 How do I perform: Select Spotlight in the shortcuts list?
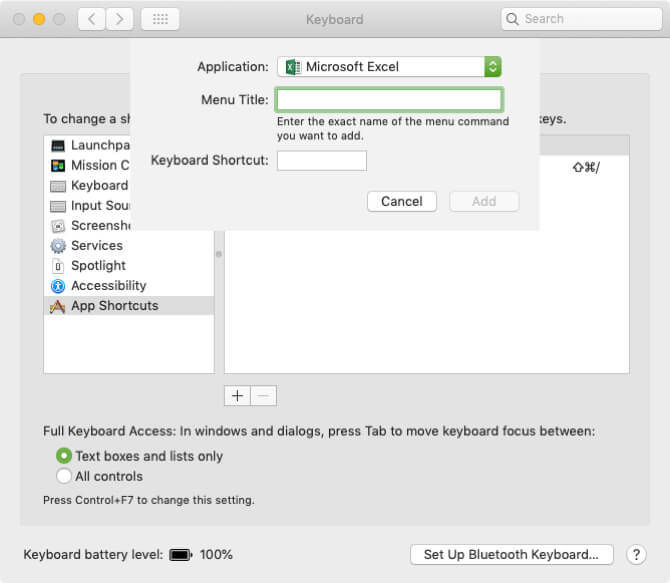(129, 266)
